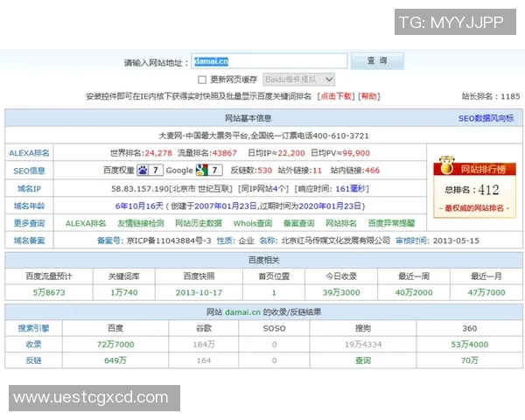Click the gold medal ranking icon
This screenshot has width=525, height=420.
446,165
